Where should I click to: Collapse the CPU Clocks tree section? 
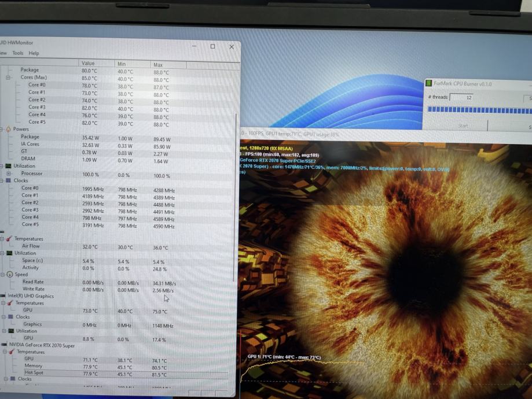pyautogui.click(x=2, y=180)
